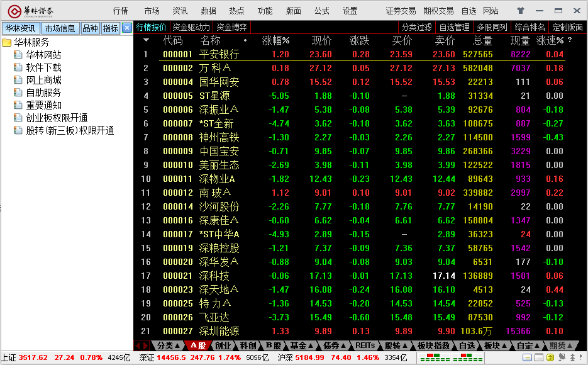This screenshot has height=365, width=588.
Task: Click the question mark column header icon
Action: 570,40
